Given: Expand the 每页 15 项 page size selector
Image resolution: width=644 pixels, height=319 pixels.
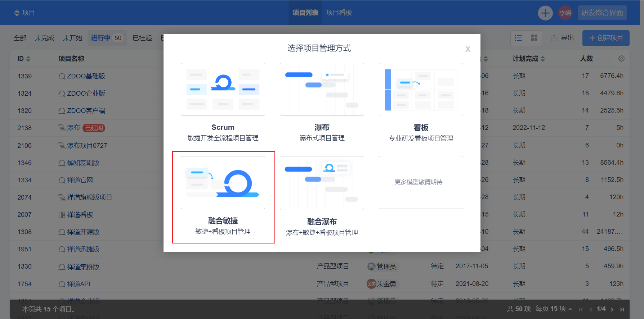Looking at the screenshot, I should tap(554, 309).
